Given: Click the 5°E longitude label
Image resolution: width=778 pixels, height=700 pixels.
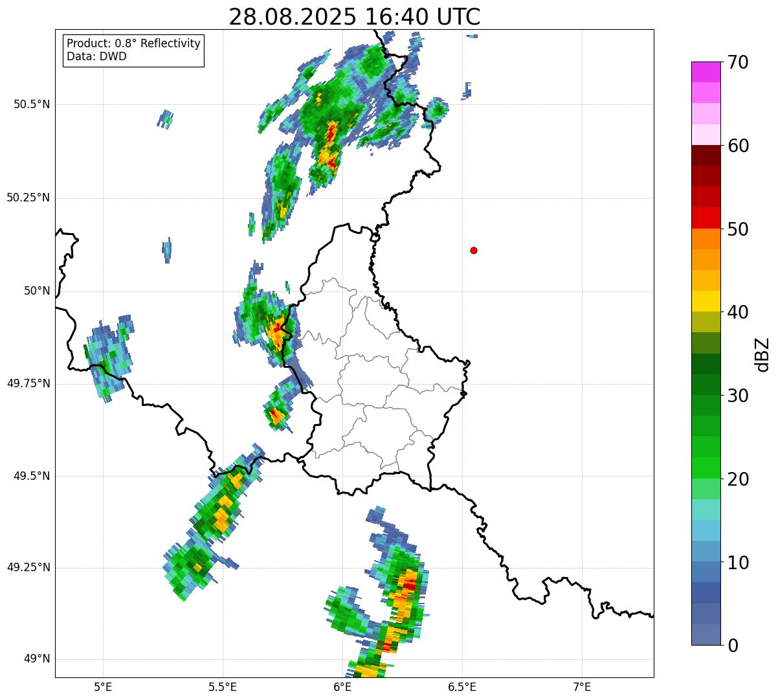Looking at the screenshot, I should click(x=103, y=686).
